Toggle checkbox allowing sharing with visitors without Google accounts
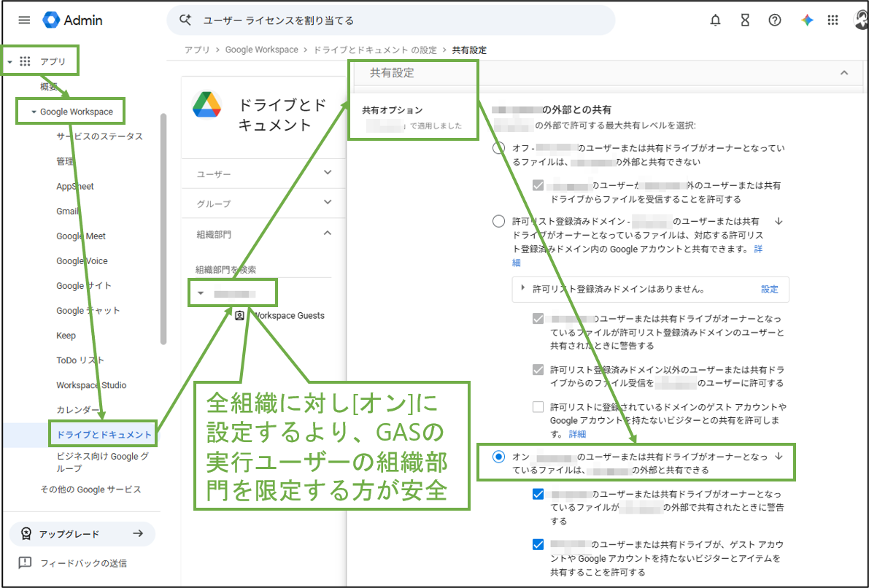This screenshot has width=869, height=588. tap(538, 544)
